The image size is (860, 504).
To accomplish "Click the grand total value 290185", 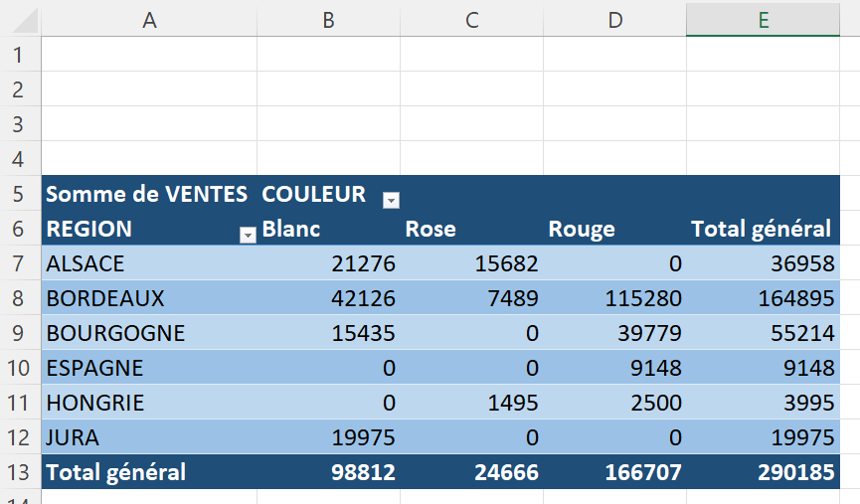I will (x=793, y=472).
